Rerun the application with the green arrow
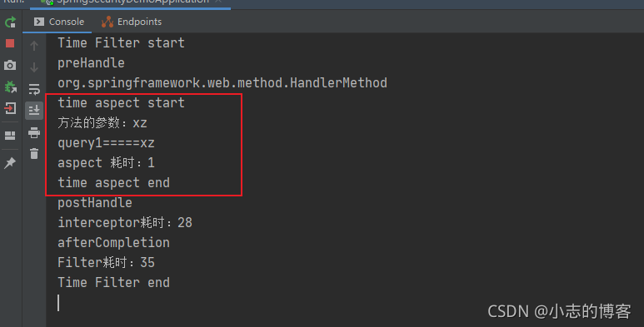644x327 pixels. pos(10,22)
